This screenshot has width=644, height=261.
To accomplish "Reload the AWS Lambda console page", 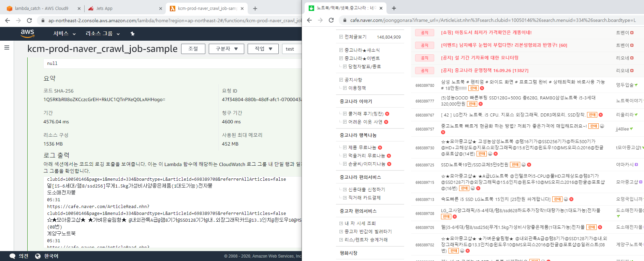I will (29, 20).
